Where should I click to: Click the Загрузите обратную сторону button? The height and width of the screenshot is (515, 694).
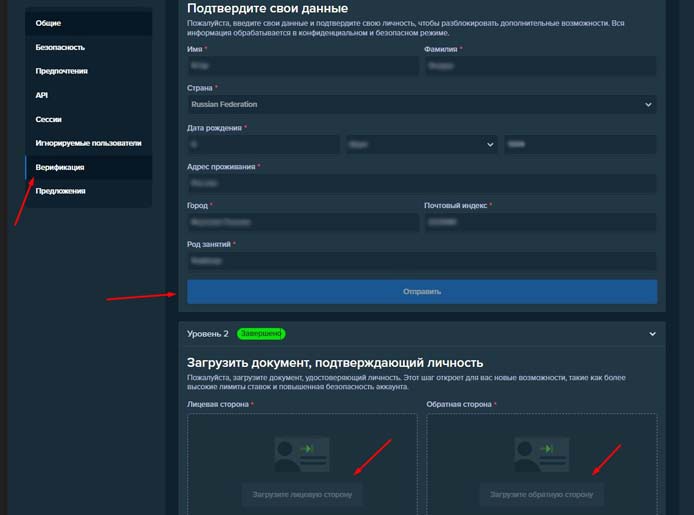(541, 494)
